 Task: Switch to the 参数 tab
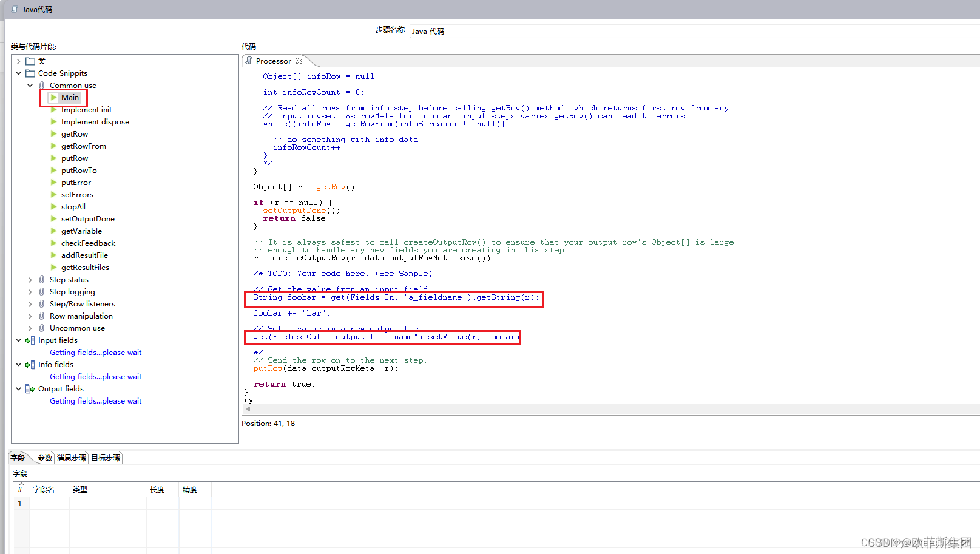click(x=45, y=458)
